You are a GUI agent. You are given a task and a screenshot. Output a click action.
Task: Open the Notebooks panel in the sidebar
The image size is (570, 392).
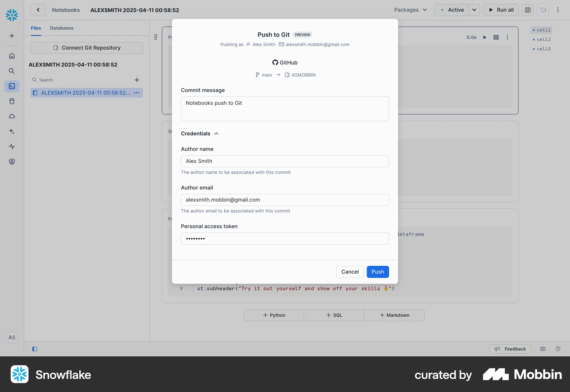(x=12, y=86)
